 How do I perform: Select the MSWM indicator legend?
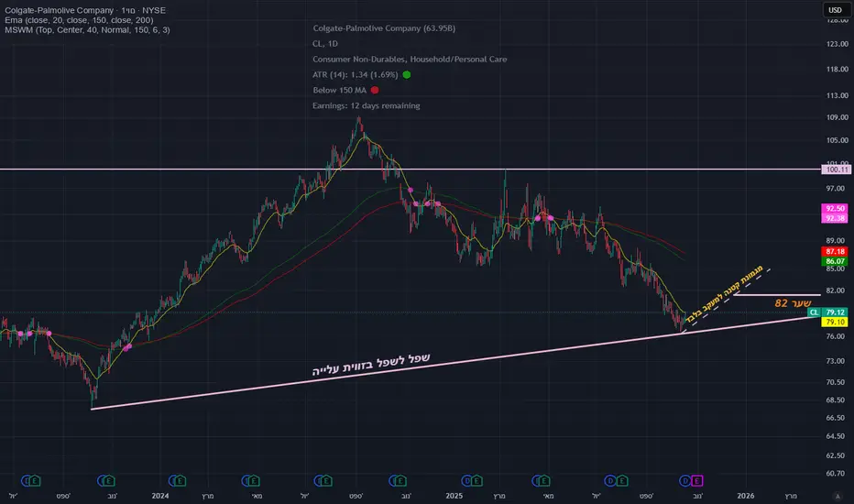87,30
